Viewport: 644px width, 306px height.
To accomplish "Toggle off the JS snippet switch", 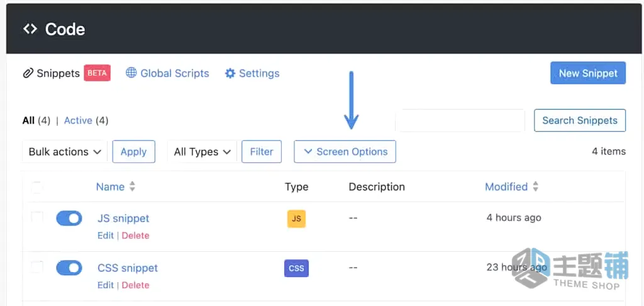I will coord(69,218).
